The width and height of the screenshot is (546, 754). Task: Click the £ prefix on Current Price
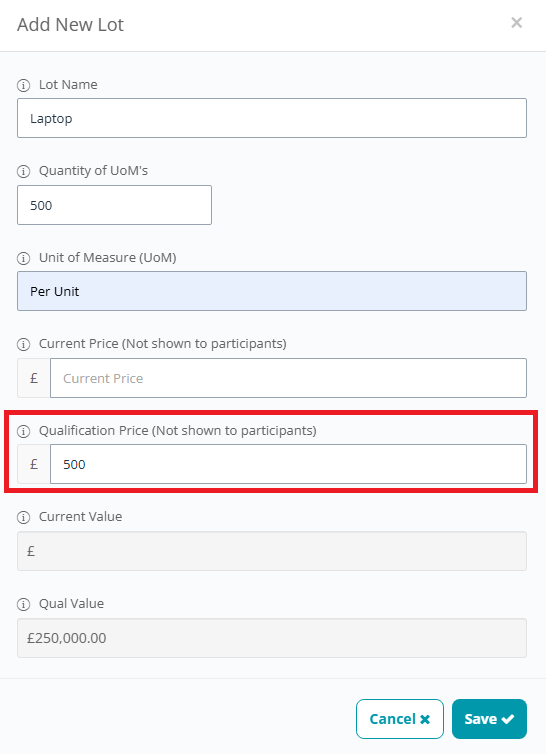[34, 378]
